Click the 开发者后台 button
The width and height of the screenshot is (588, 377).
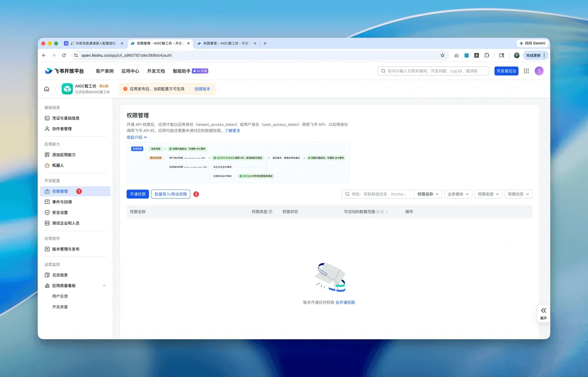click(x=506, y=71)
